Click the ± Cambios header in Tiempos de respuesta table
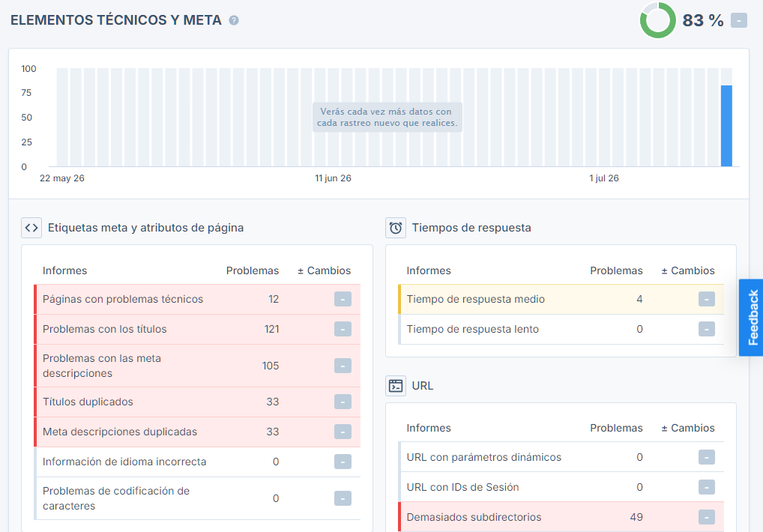Image resolution: width=763 pixels, height=532 pixels. coord(688,270)
